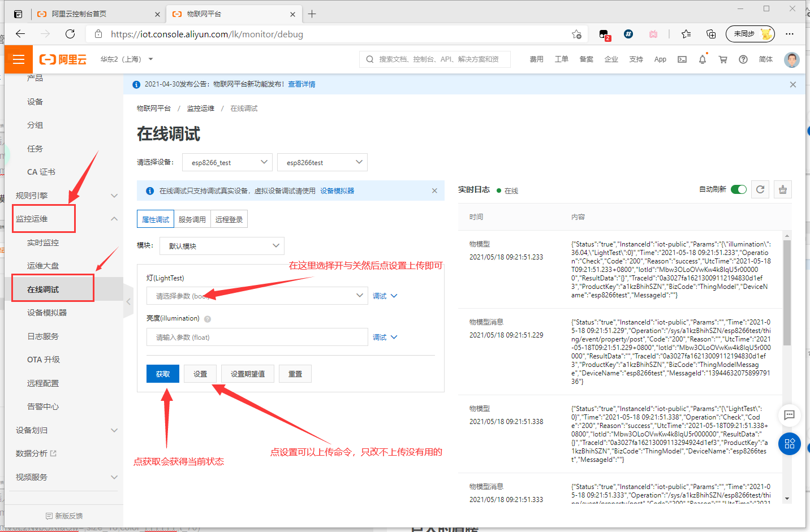Open the 设备模拟器 link in tip
810x532 pixels.
337,191
